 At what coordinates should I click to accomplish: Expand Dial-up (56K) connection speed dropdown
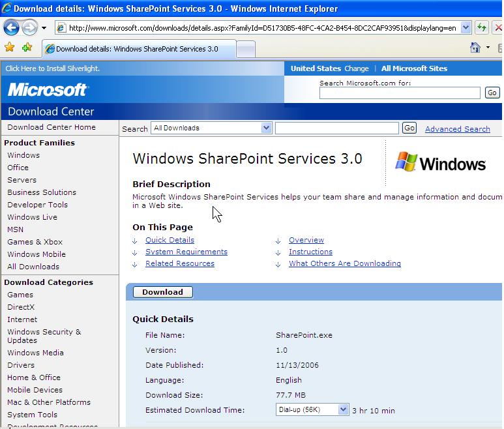(x=344, y=409)
